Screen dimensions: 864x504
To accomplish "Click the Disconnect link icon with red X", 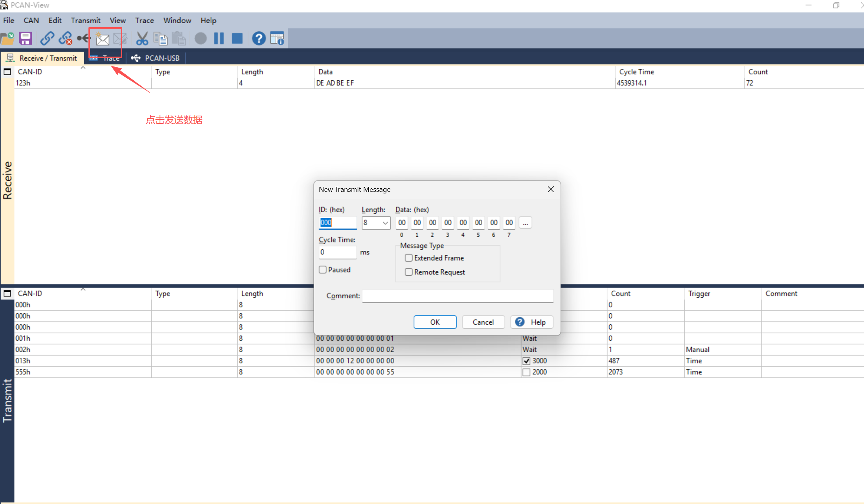I will pyautogui.click(x=65, y=39).
